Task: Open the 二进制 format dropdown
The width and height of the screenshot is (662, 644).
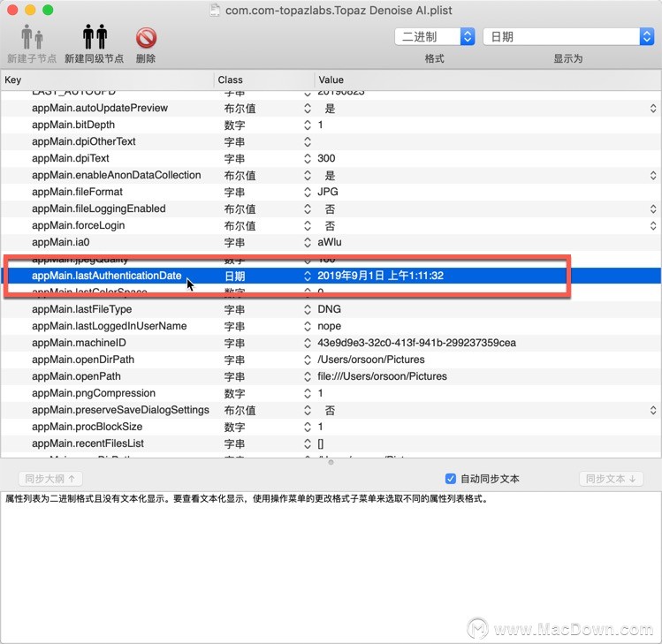Action: click(x=435, y=37)
